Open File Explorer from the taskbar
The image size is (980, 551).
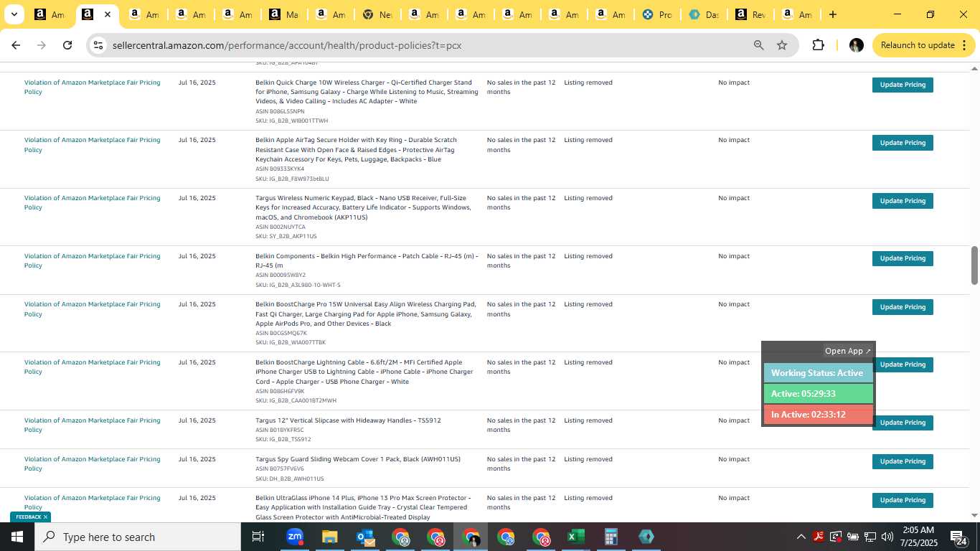329,537
